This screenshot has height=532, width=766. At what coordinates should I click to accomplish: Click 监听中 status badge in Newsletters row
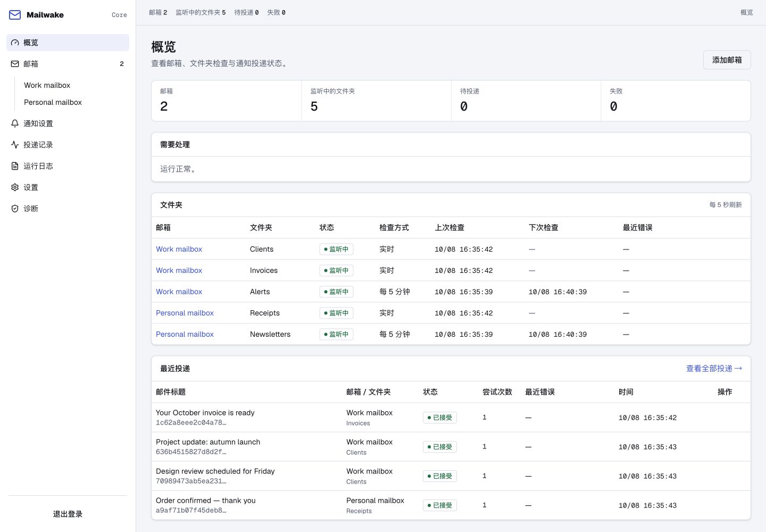(336, 334)
